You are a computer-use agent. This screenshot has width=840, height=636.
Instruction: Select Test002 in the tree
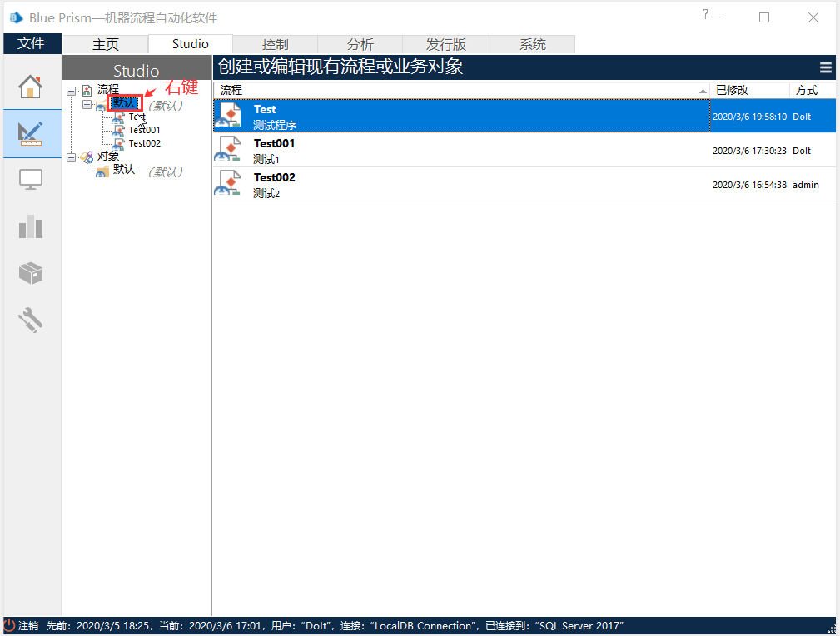click(x=144, y=143)
